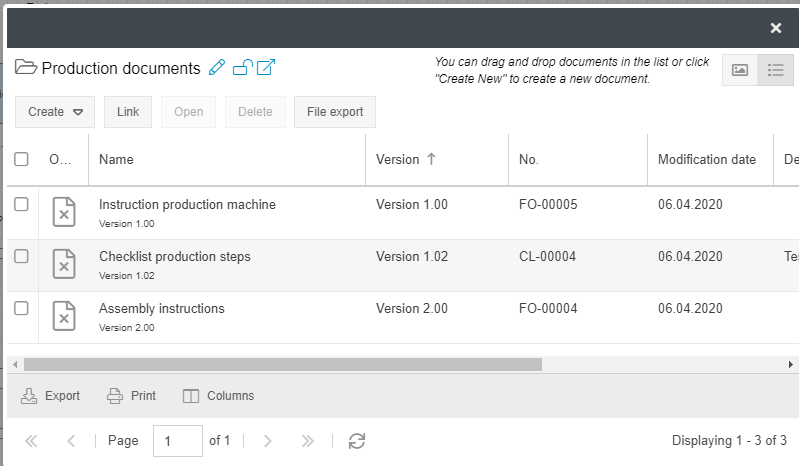800x466 pixels.
Task: Click the File export button
Action: [335, 112]
